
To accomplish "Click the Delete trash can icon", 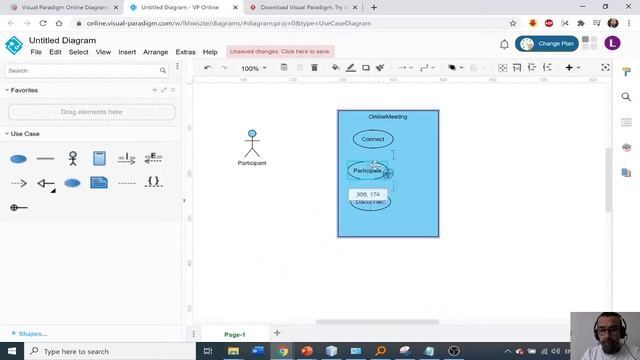I will coord(314,68).
